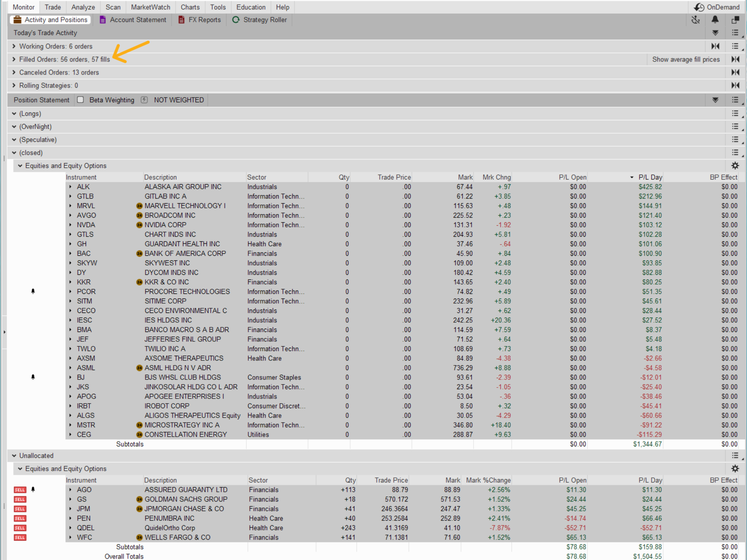Expand the QDEL position row

click(x=70, y=528)
